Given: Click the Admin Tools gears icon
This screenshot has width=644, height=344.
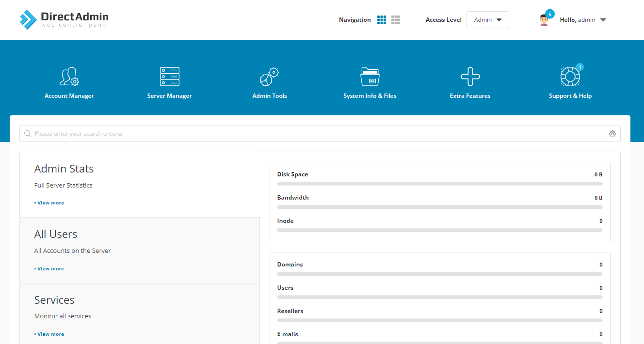Looking at the screenshot, I should (270, 77).
